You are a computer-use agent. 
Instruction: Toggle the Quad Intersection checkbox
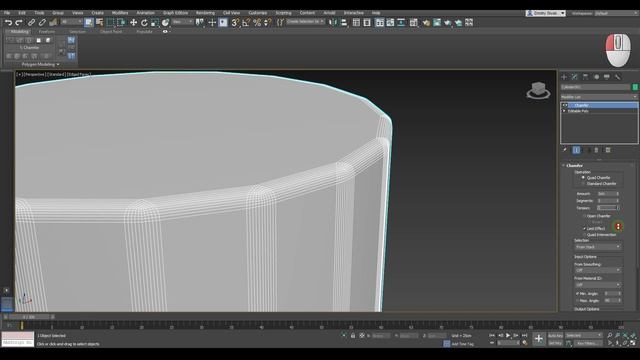pos(584,235)
